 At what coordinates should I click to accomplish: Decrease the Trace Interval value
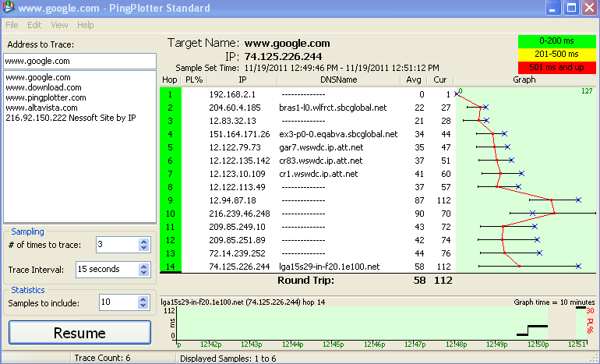(144, 273)
